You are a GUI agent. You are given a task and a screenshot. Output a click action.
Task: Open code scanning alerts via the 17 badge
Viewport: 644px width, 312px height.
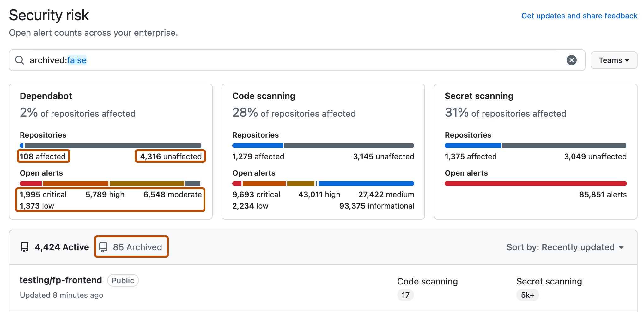tap(405, 295)
